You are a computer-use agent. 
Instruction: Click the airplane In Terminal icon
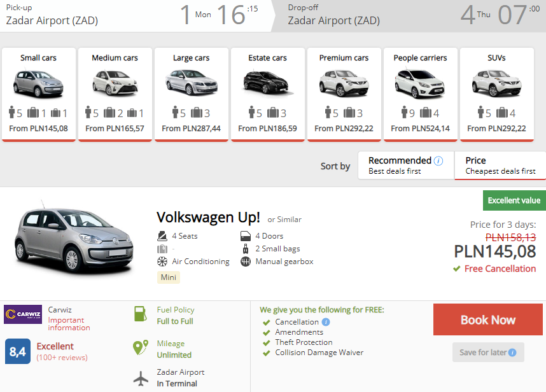click(x=141, y=379)
